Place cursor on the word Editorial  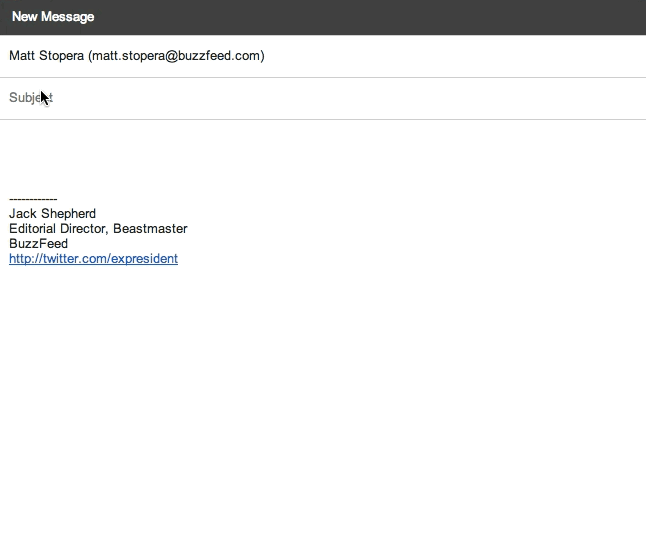tap(33, 229)
